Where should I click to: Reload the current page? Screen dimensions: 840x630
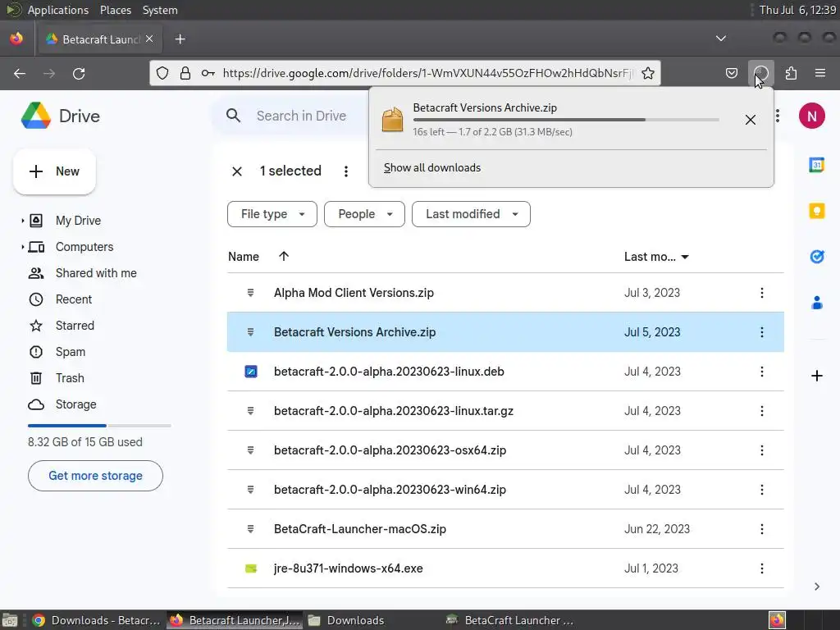click(x=79, y=73)
